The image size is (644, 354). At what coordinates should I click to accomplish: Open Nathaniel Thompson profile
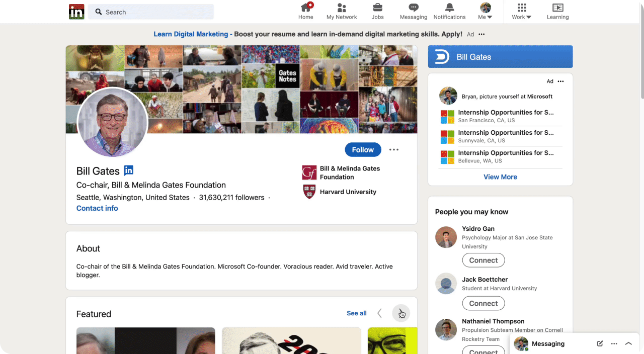point(493,321)
